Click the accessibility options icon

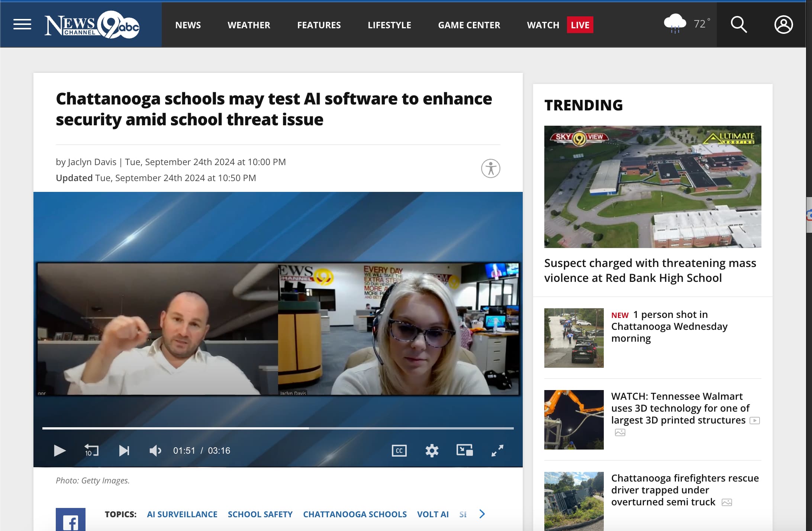click(x=490, y=168)
